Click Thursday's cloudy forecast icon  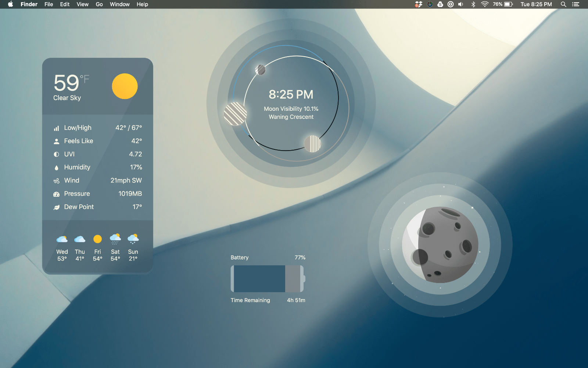80,239
